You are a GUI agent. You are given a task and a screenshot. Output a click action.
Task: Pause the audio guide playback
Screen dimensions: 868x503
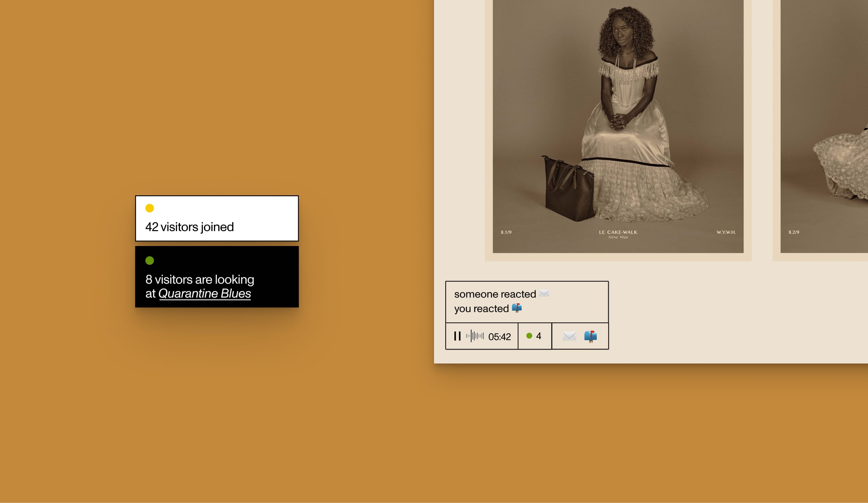pyautogui.click(x=457, y=336)
